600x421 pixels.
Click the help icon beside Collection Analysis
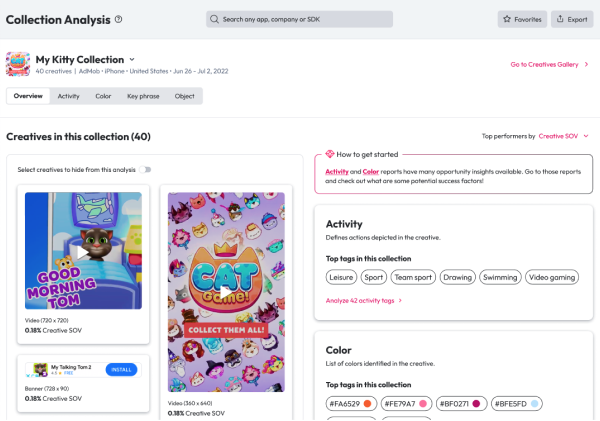119,19
